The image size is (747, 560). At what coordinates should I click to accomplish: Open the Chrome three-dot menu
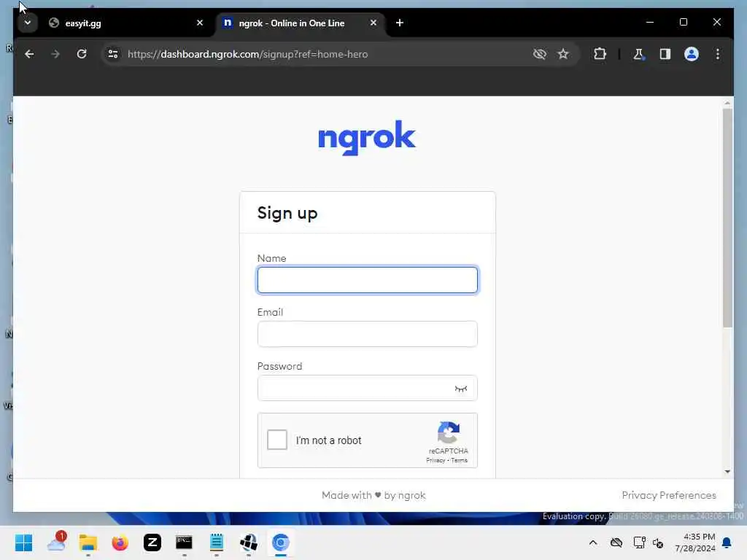click(x=718, y=54)
